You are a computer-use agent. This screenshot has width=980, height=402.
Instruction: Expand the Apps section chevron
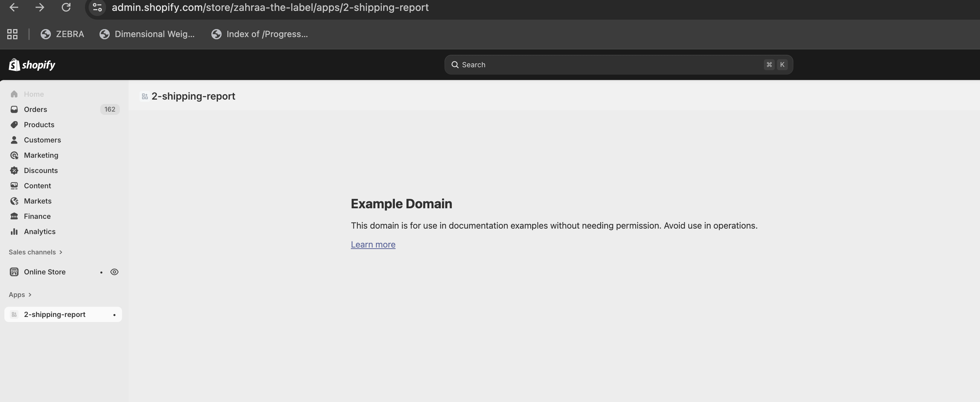30,295
